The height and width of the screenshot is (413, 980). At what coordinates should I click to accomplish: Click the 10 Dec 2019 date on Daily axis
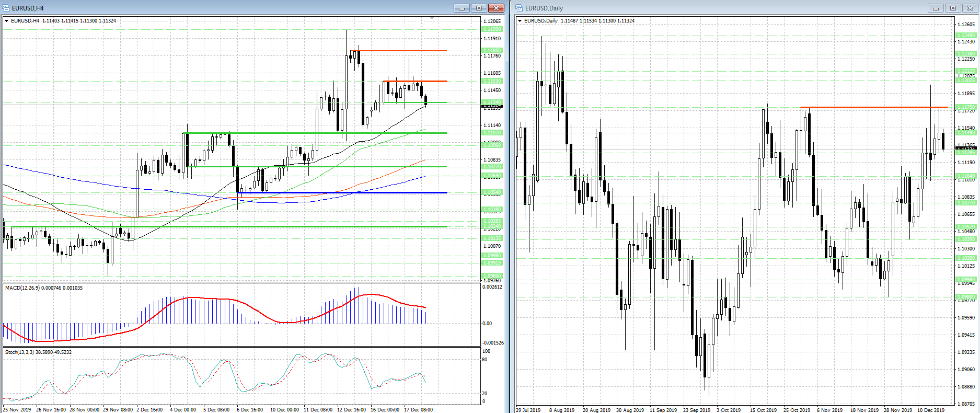pos(931,410)
